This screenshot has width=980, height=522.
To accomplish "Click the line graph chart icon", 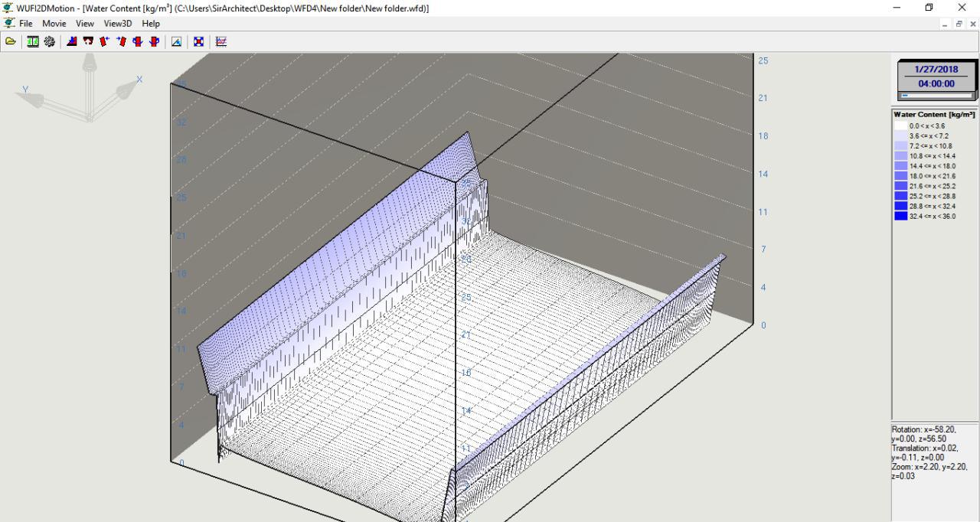I will point(221,42).
